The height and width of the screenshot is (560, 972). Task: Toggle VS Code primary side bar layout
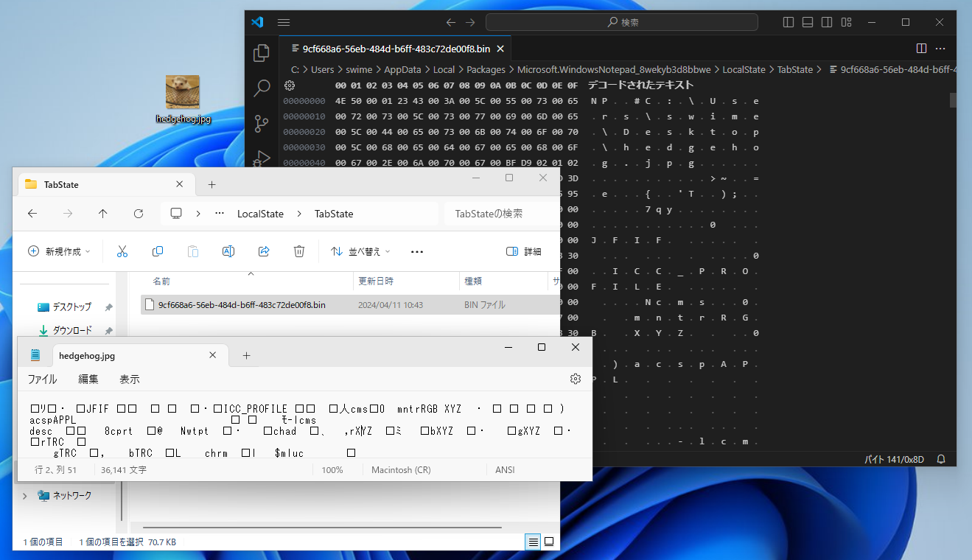789,22
